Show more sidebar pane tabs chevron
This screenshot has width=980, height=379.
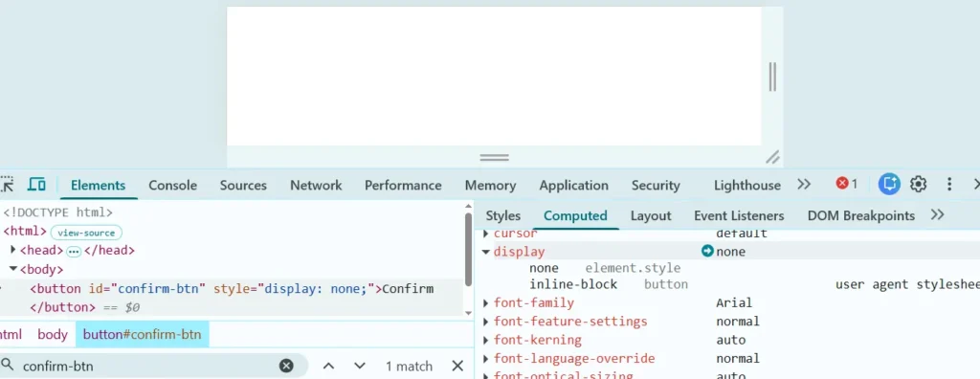click(937, 215)
